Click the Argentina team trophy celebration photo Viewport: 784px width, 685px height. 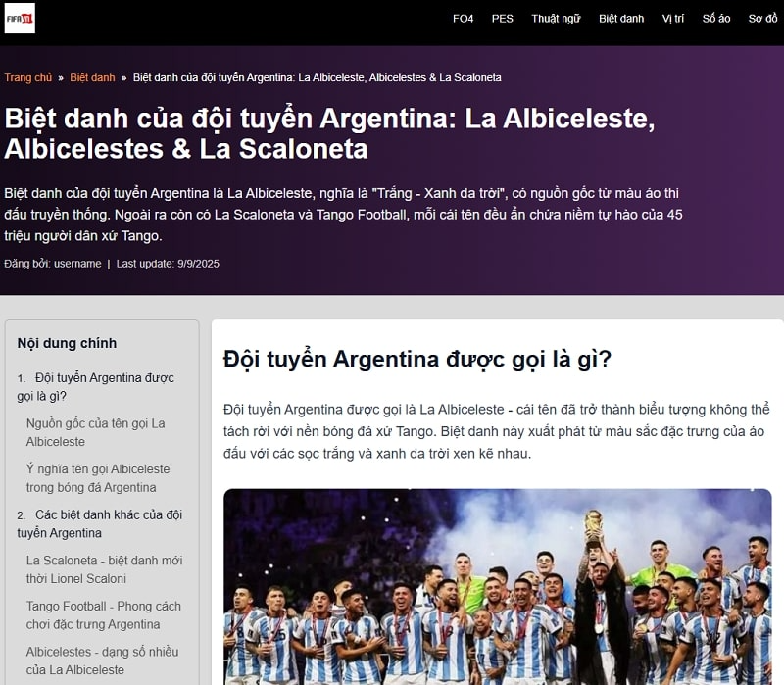pos(497,586)
